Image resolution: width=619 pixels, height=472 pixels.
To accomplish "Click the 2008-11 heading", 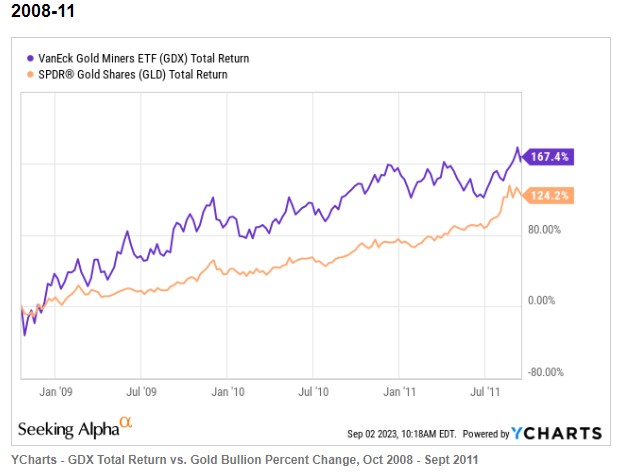I will [43, 11].
